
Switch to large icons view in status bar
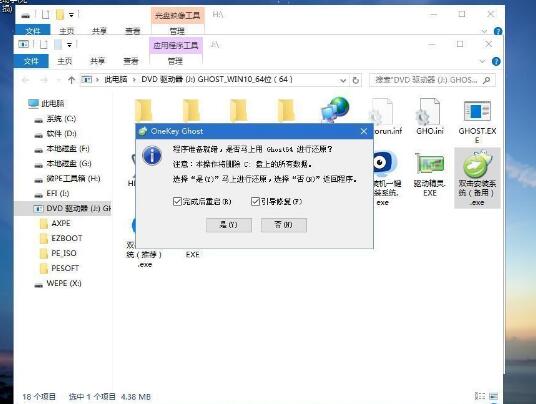tap(493, 396)
